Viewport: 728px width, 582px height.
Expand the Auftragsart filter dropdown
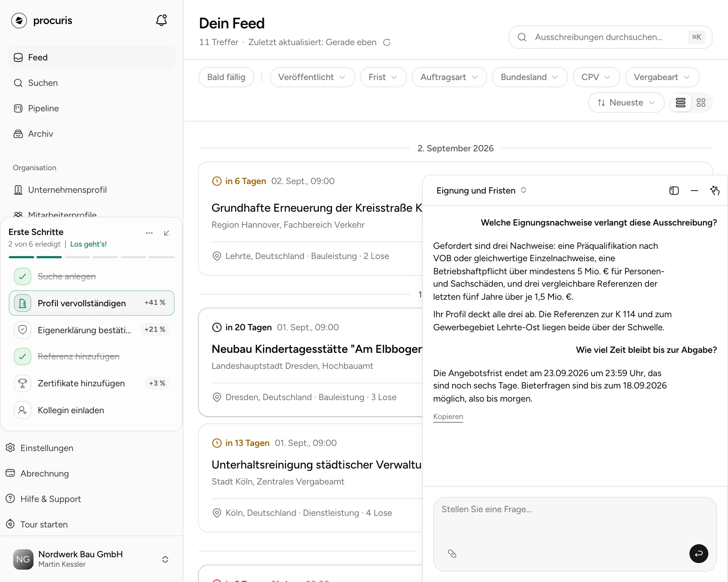click(449, 77)
